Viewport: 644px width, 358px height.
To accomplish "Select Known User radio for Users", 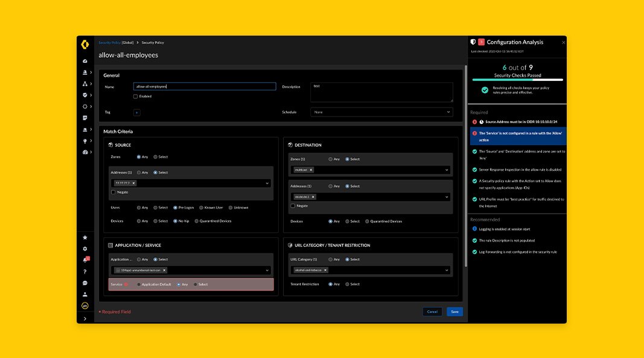I will [x=200, y=208].
